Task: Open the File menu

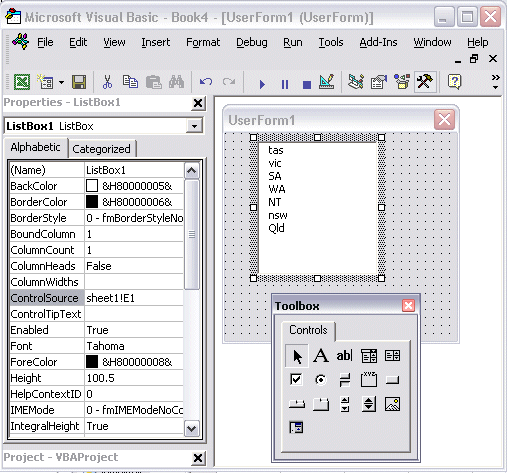Action: point(45,42)
